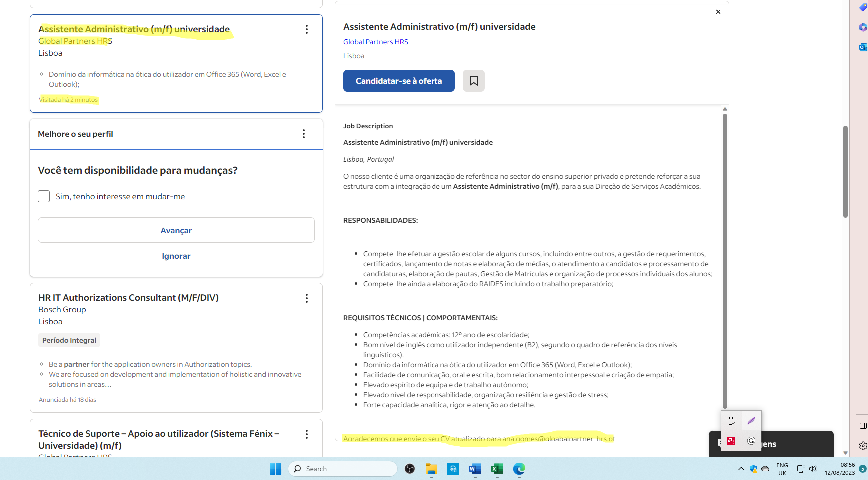The width and height of the screenshot is (868, 480).
Task: Open OBS Studio from taskbar
Action: [x=410, y=469]
